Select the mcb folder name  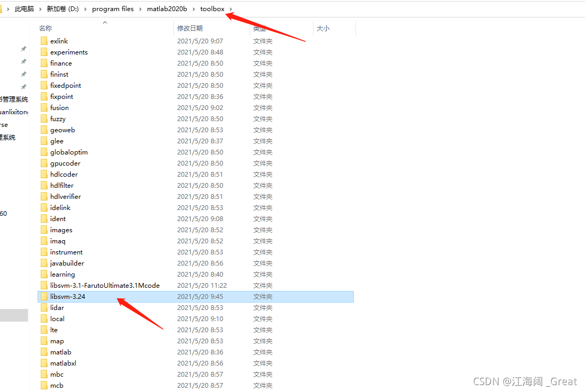pos(57,386)
